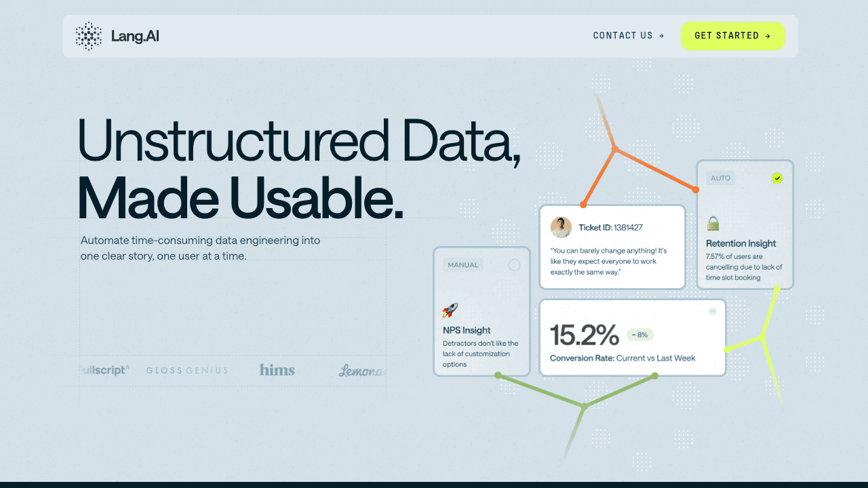This screenshot has height=488, width=868.
Task: Click the rocket icon on NPS Insight card
Action: pyautogui.click(x=450, y=310)
